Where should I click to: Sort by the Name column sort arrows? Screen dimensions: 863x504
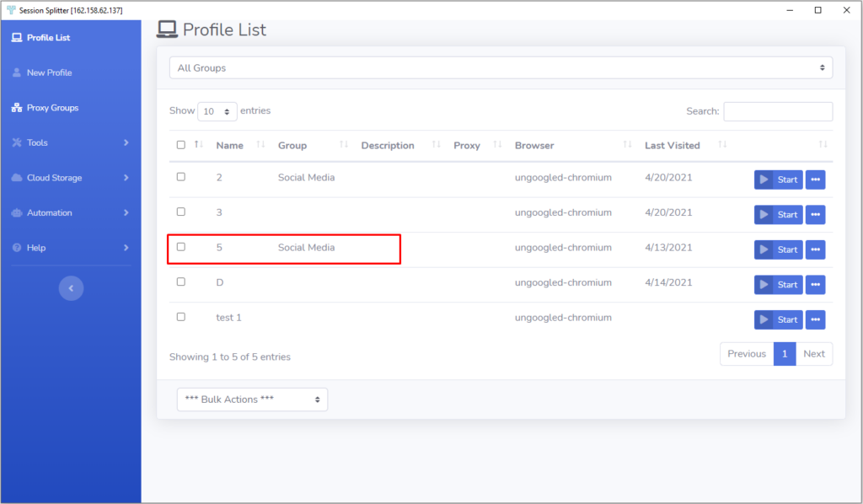point(261,144)
